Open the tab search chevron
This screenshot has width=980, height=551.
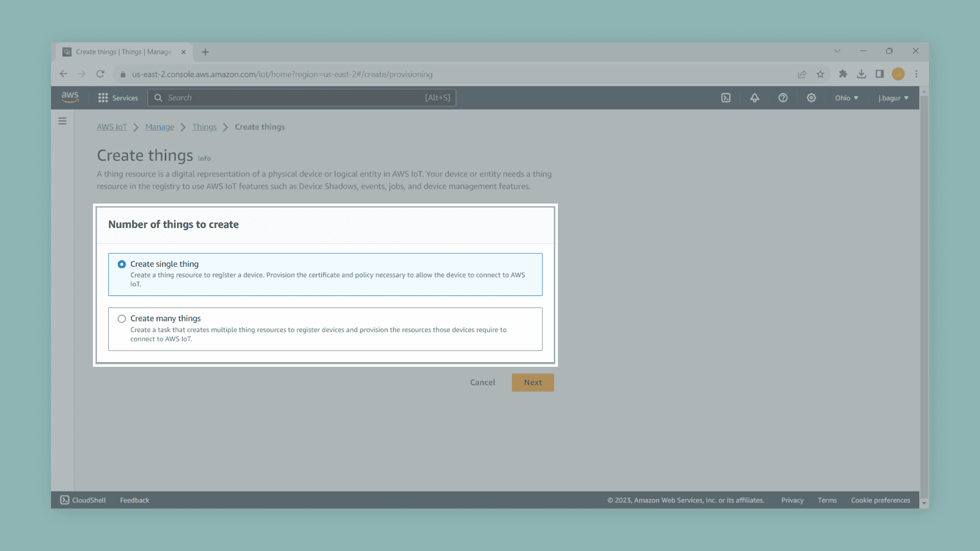pyautogui.click(x=837, y=51)
